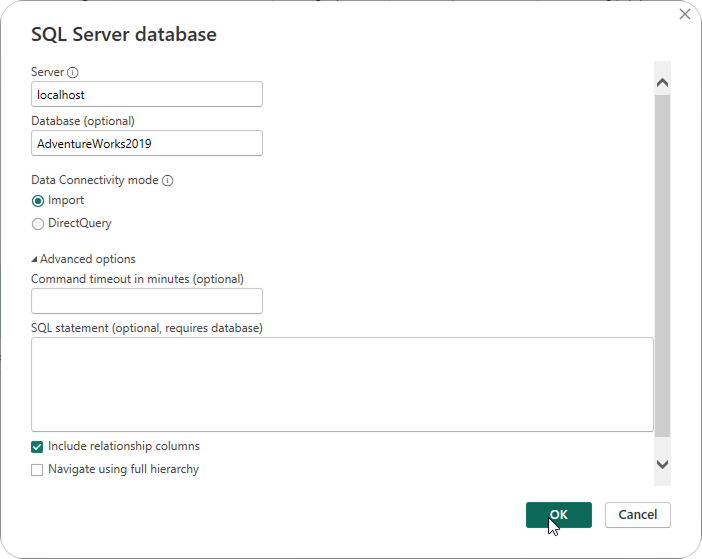Click the scrollbar down arrow
The width and height of the screenshot is (702, 559).
(x=662, y=464)
